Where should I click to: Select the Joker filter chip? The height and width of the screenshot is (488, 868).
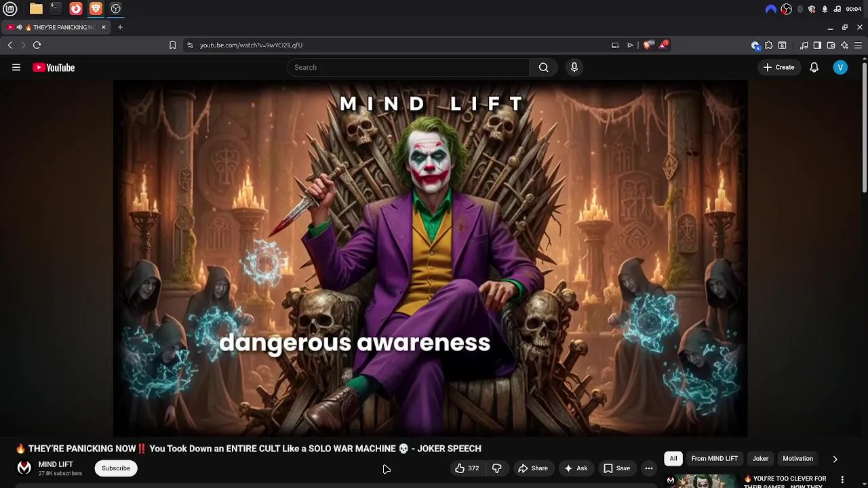tap(760, 459)
